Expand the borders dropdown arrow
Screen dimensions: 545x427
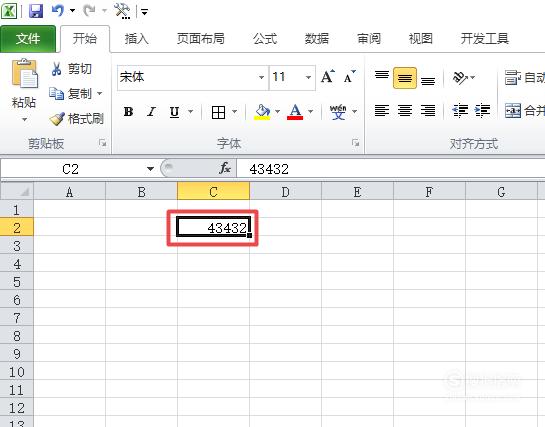point(234,112)
